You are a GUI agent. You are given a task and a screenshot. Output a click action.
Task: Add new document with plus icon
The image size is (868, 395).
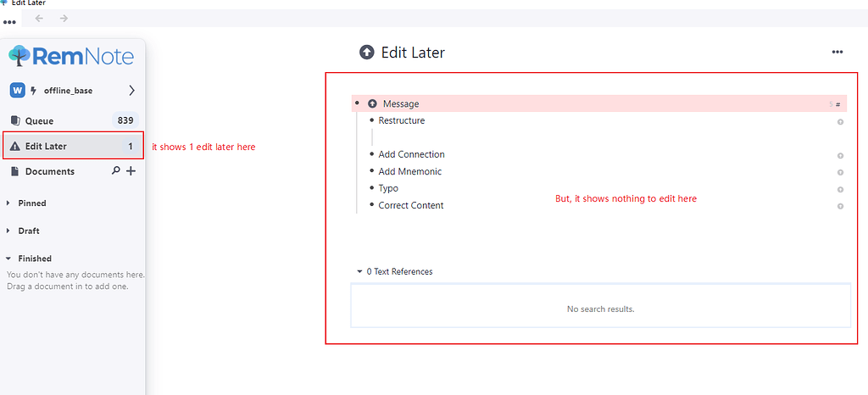point(131,171)
